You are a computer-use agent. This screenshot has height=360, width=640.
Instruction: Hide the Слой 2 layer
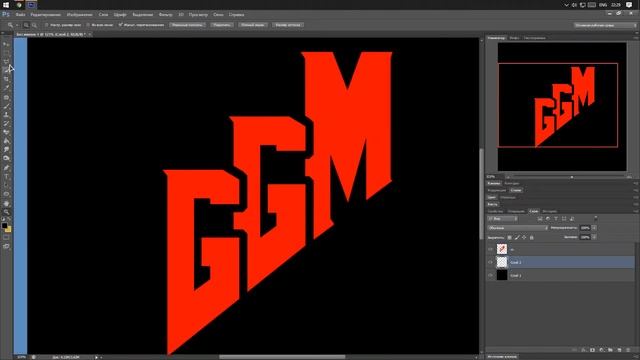click(490, 262)
